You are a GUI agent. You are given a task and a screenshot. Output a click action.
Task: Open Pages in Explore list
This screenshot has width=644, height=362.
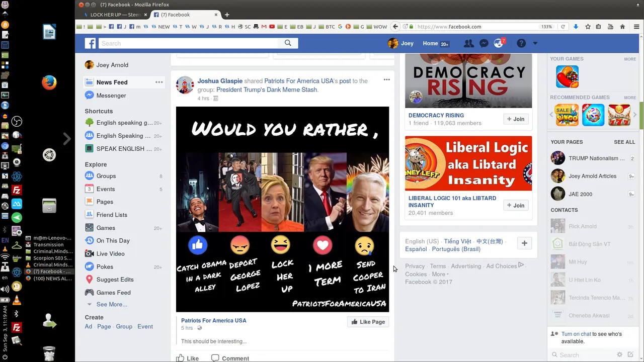(x=105, y=202)
